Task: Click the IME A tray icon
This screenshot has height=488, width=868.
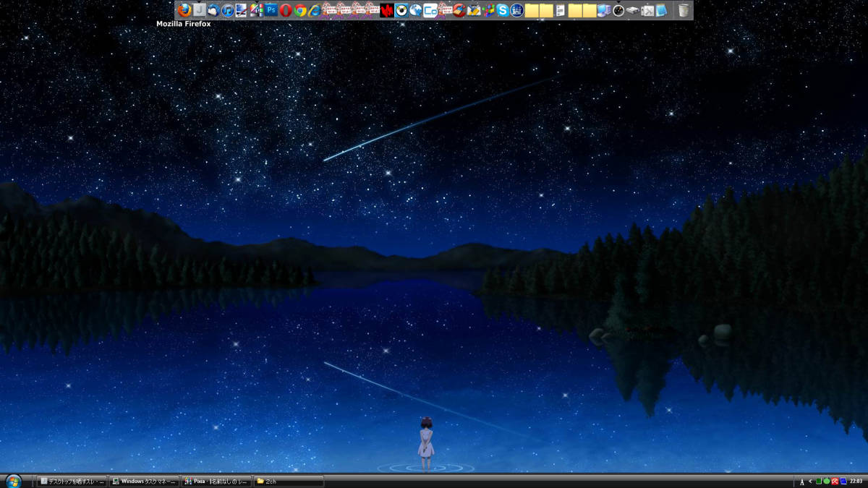Action: tap(802, 481)
